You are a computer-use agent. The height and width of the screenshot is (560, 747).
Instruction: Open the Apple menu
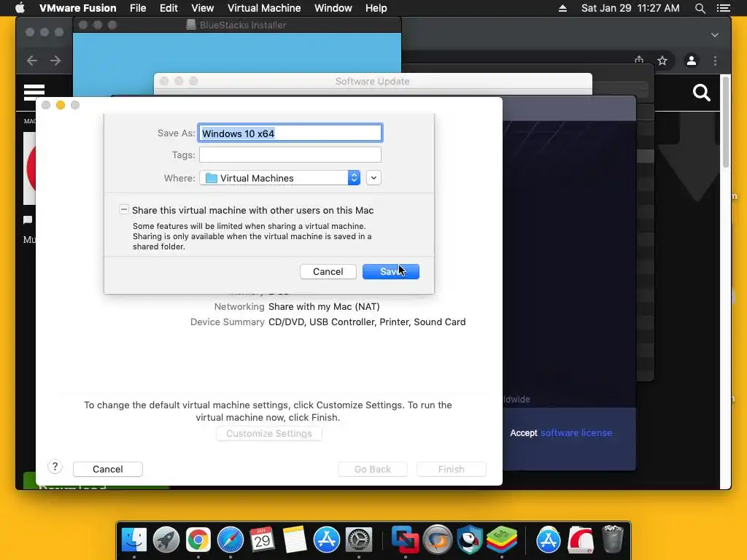pos(20,8)
